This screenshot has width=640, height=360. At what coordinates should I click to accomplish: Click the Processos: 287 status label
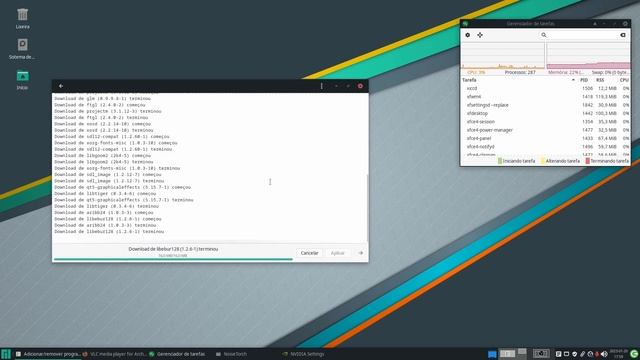coord(520,72)
